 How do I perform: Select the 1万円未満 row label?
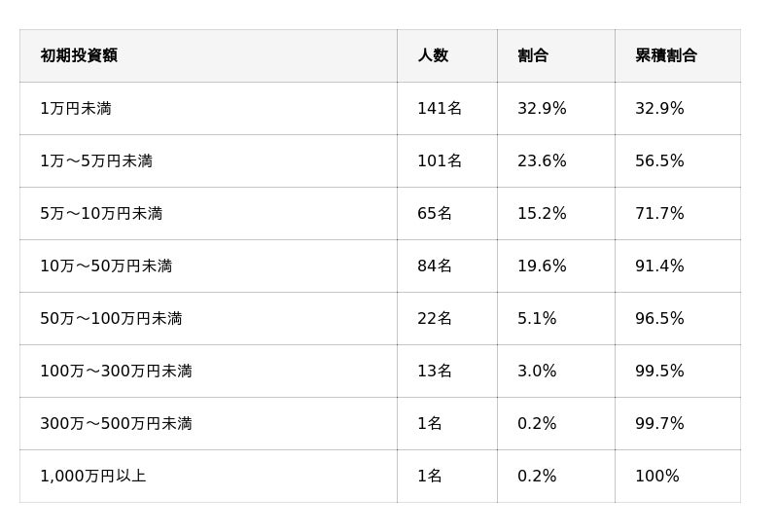click(76, 108)
